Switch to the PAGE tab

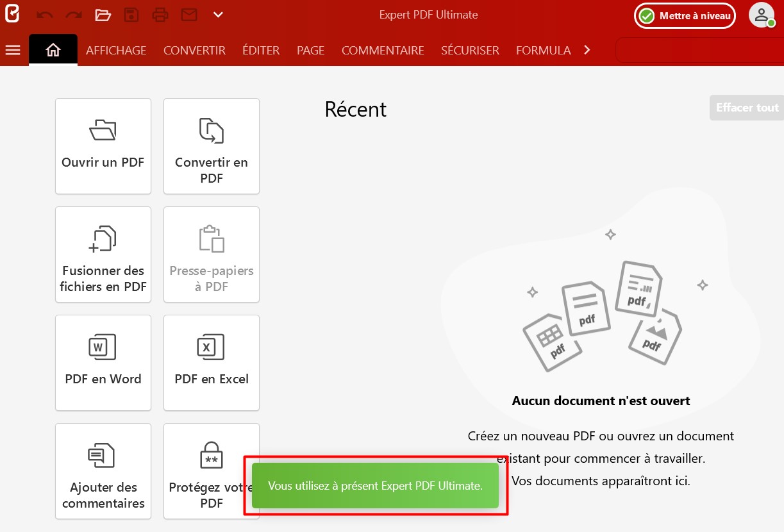point(310,50)
